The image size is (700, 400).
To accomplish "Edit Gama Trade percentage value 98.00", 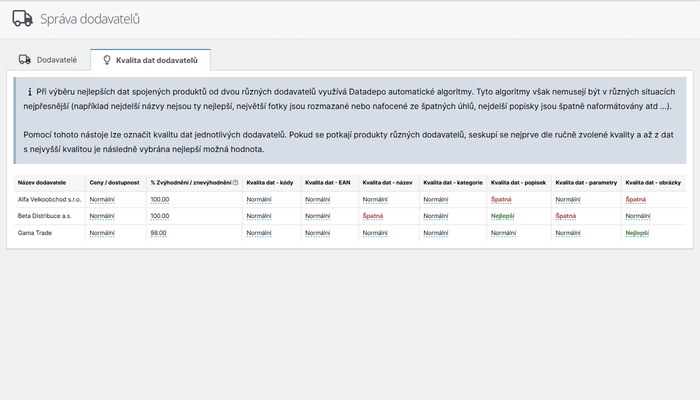I will click(158, 233).
